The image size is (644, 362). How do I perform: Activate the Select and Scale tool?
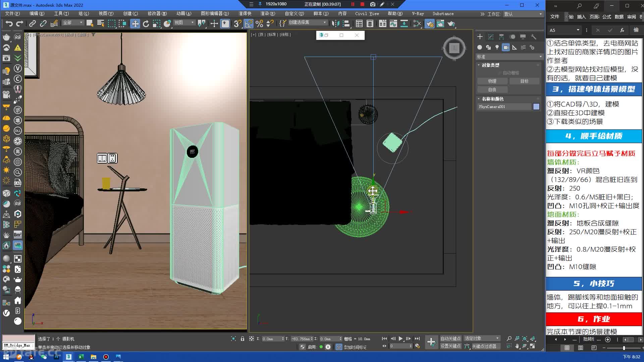[157, 23]
